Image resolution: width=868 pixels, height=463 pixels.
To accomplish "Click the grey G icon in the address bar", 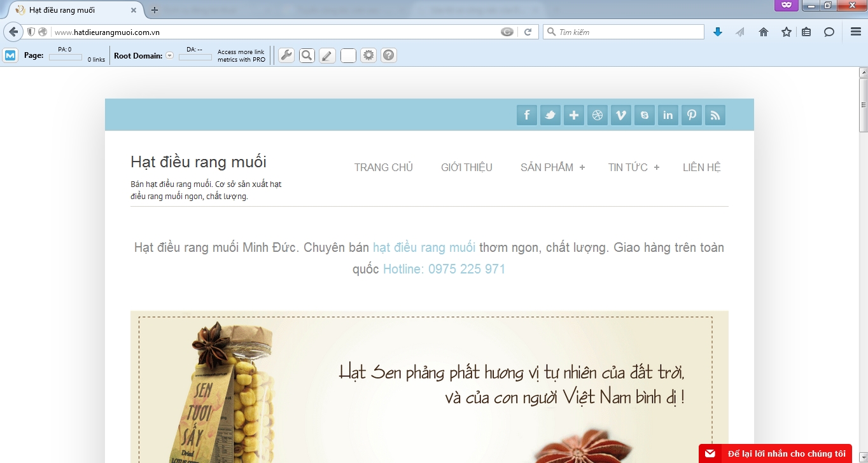I will coord(507,32).
